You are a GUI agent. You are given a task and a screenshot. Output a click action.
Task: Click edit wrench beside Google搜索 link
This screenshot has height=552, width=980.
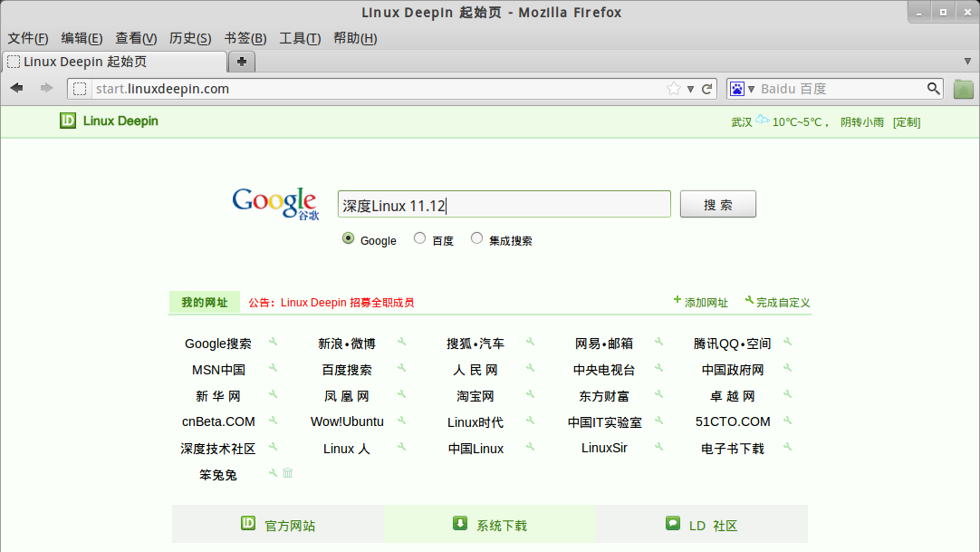coord(273,343)
